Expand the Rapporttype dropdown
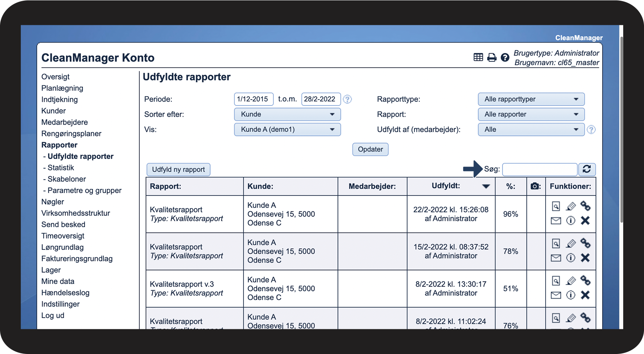Image resolution: width=644 pixels, height=354 pixels. [x=531, y=99]
